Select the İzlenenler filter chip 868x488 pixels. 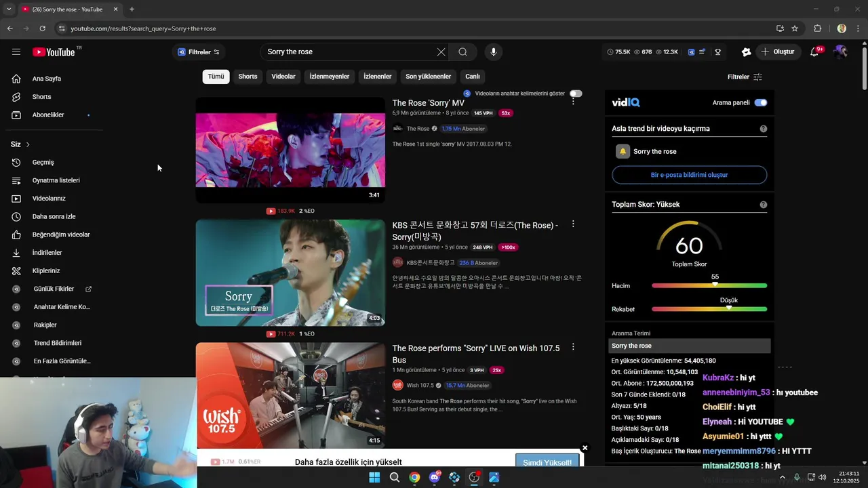point(378,77)
